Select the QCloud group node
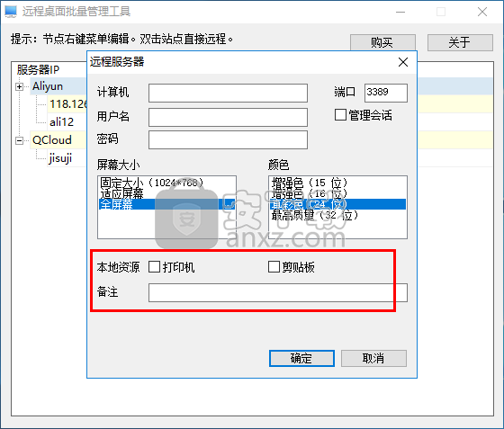Viewport: 504px width, 429px height. click(x=52, y=140)
